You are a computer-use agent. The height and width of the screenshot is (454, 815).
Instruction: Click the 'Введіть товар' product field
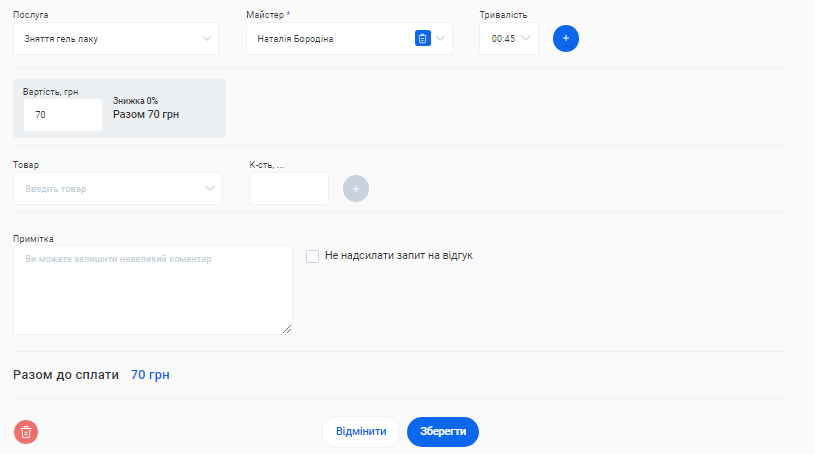(105, 189)
